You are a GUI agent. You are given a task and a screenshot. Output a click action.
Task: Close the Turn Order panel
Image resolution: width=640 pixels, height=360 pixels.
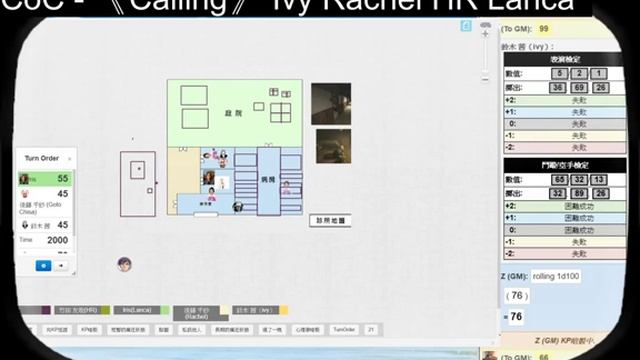(x=70, y=159)
